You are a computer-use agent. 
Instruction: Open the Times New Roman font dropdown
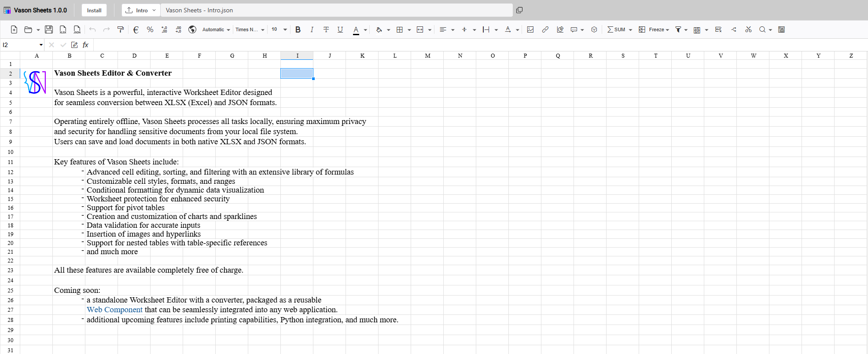coord(250,29)
